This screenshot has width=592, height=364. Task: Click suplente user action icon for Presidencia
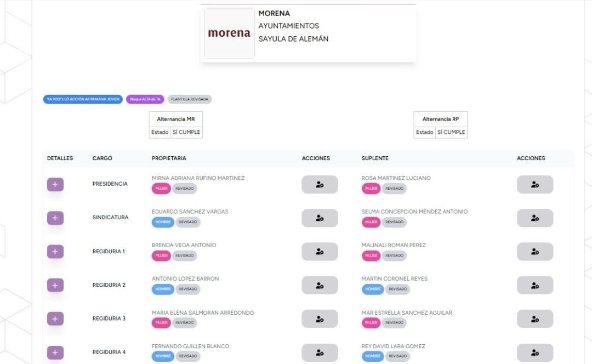coord(534,185)
